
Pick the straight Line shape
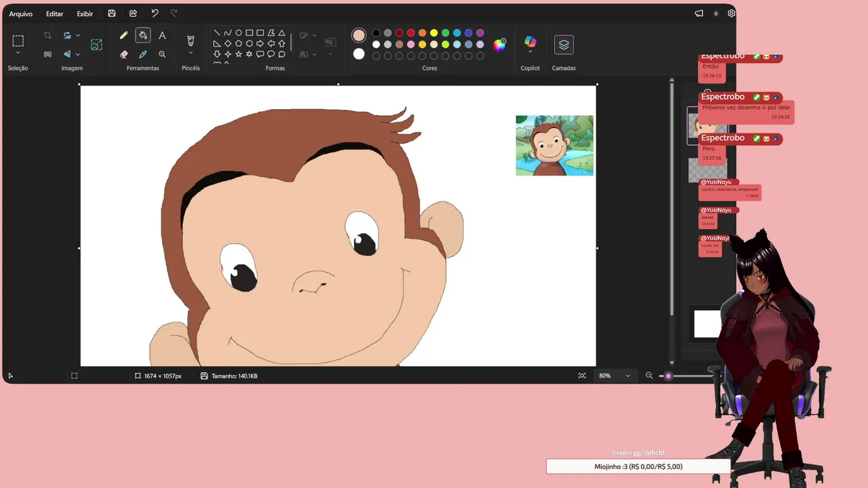tap(217, 33)
